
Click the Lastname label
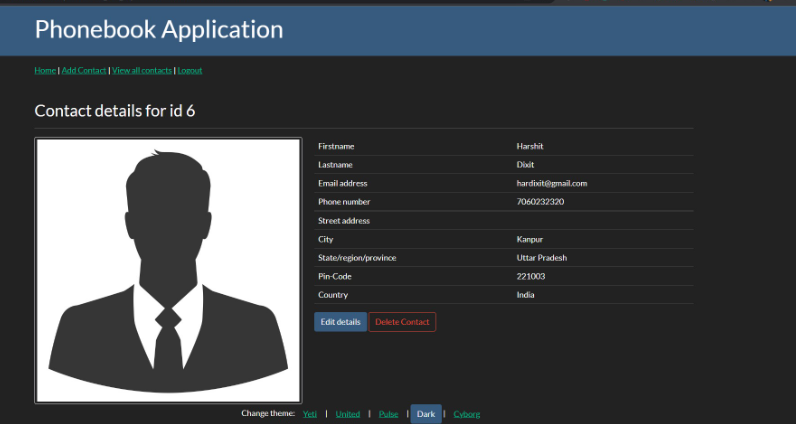(x=335, y=165)
